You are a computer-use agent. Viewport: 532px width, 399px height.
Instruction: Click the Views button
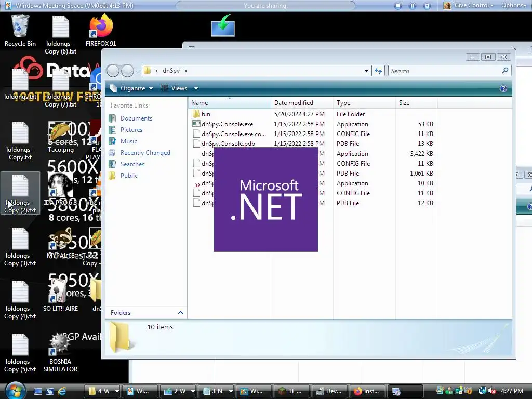tap(175, 88)
